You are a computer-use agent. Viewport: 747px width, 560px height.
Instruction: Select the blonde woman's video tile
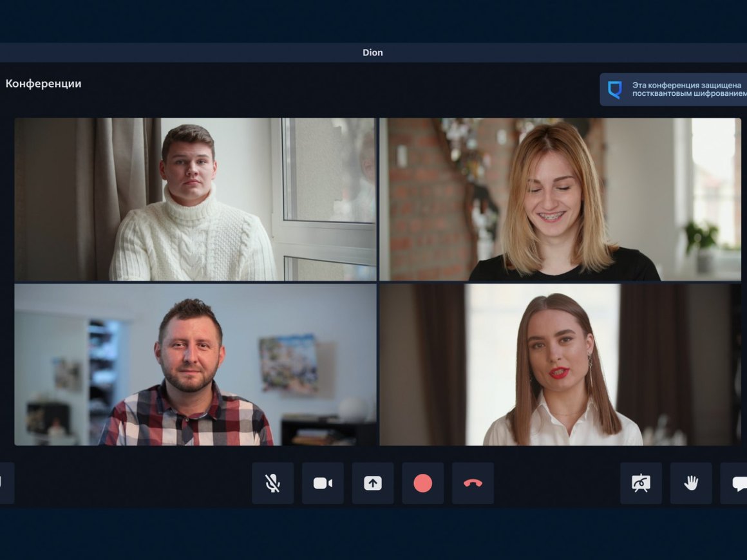click(560, 200)
